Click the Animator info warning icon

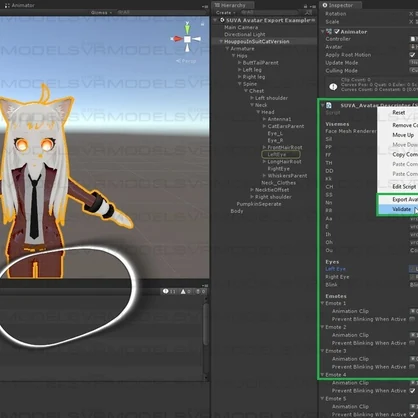(x=333, y=87)
